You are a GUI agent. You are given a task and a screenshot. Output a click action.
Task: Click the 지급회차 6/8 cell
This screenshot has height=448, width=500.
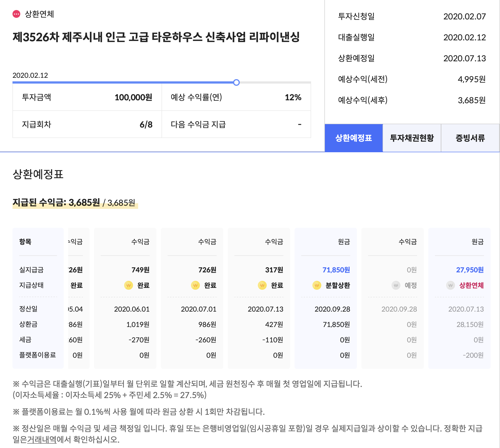(x=87, y=124)
